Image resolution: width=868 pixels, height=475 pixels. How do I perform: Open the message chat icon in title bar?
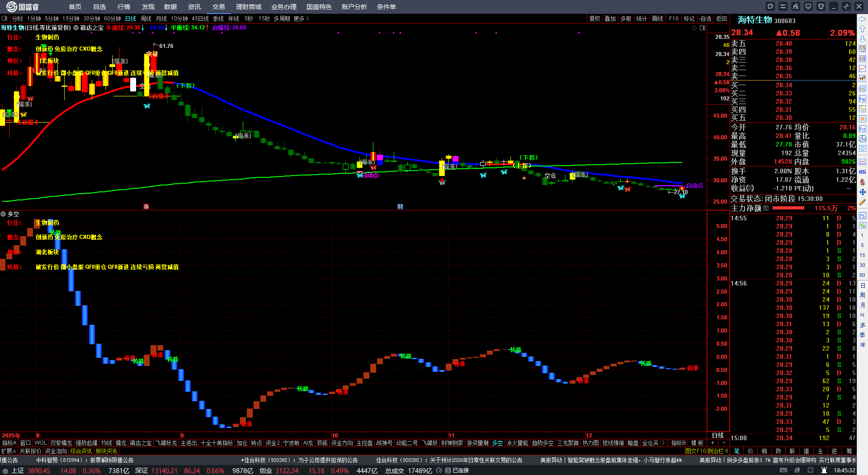tap(770, 6)
